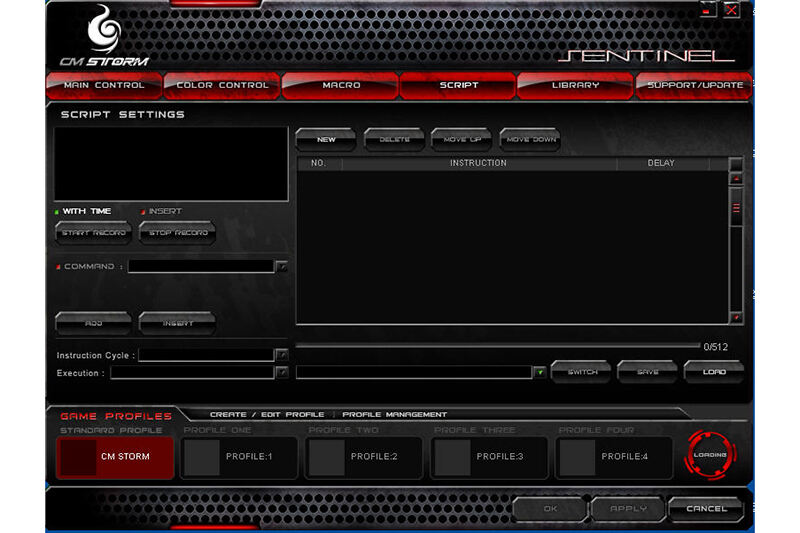Minimize the Sentinel window
Image resolution: width=800 pixels, height=533 pixels.
point(707,9)
